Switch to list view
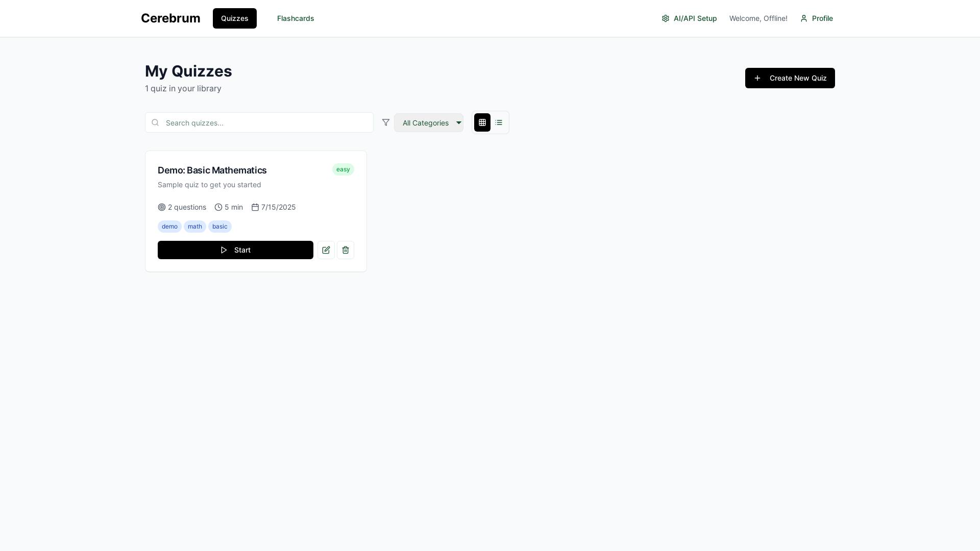This screenshot has height=551, width=980. 499,122
